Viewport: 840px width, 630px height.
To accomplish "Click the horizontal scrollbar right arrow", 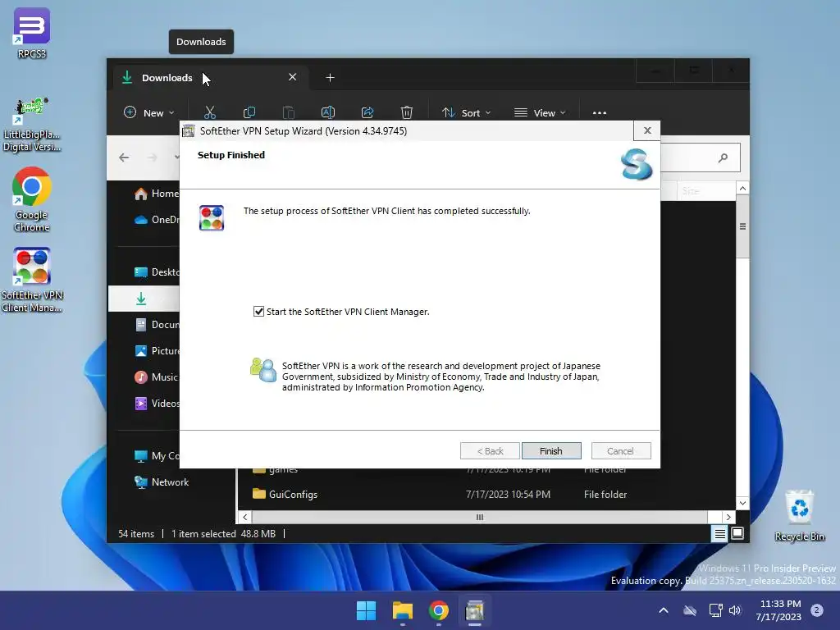I will [x=728, y=517].
